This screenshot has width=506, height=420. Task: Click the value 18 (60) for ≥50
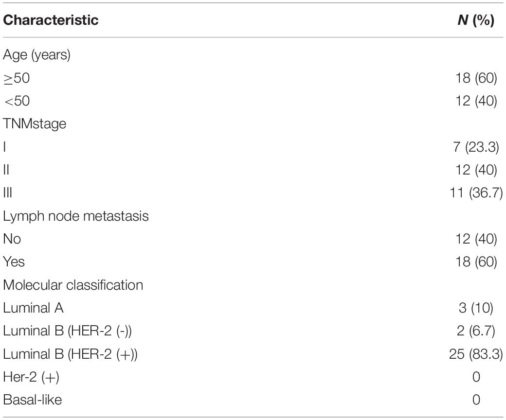pyautogui.click(x=476, y=78)
